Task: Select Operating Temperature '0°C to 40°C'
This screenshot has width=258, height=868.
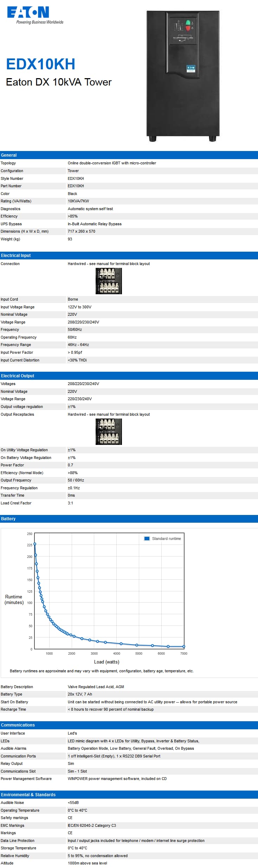Action: (x=77, y=810)
